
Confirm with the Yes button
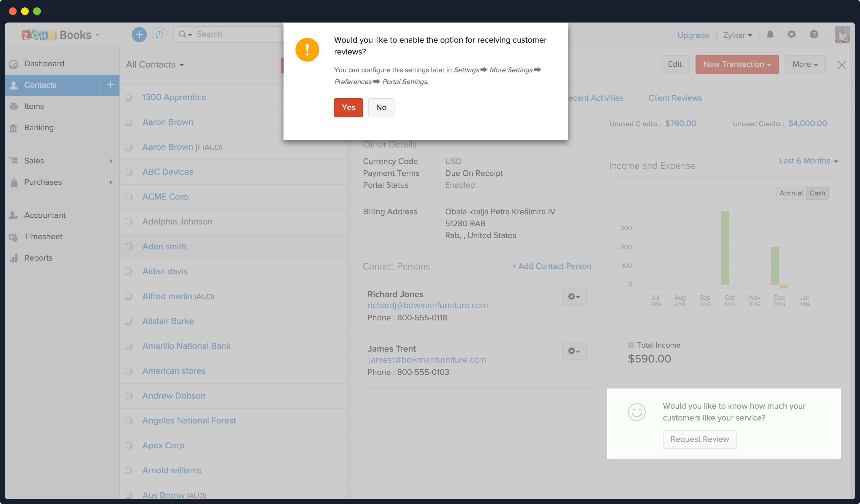click(x=348, y=107)
